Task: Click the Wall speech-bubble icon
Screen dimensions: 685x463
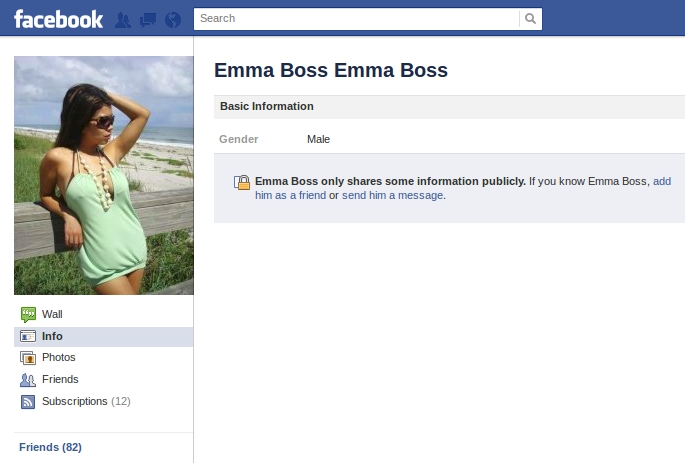Action: pyautogui.click(x=28, y=314)
